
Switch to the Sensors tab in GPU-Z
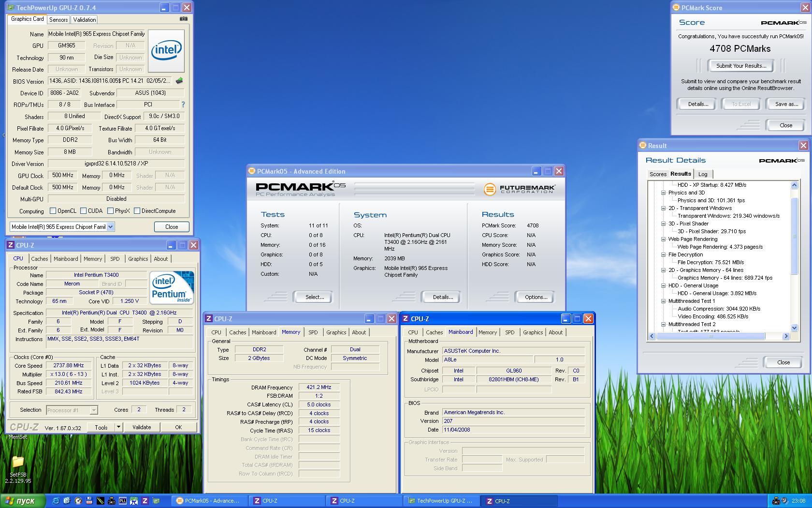coord(58,20)
